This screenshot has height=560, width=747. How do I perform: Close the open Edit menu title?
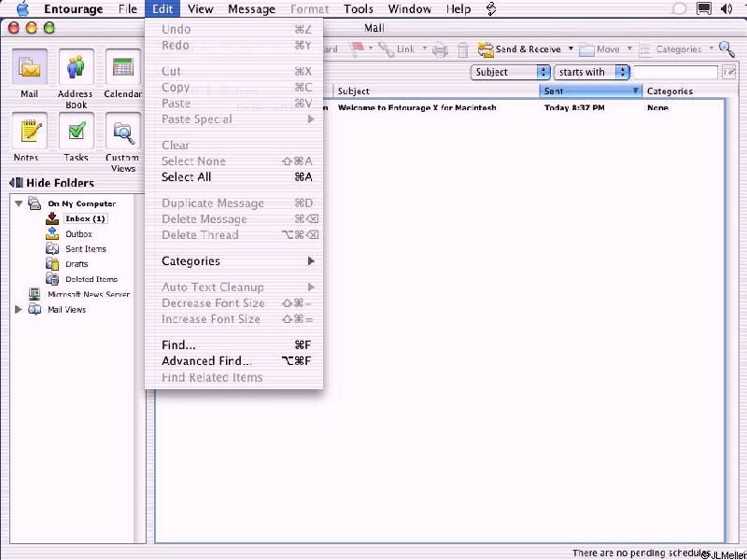162,8
